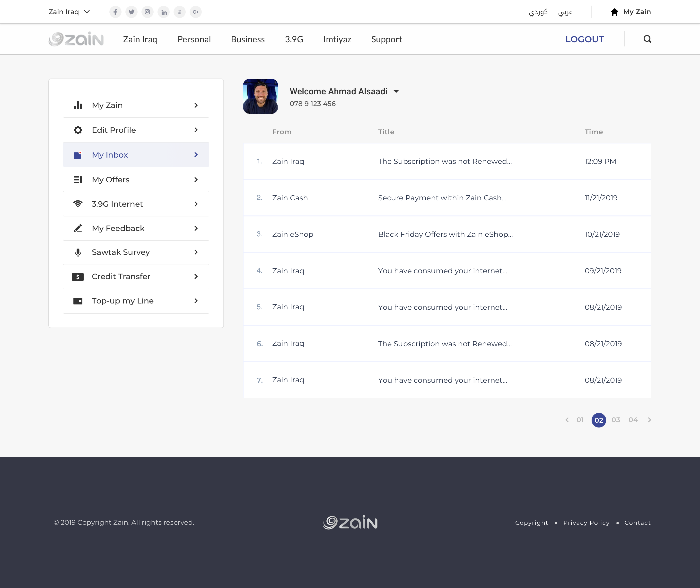Screen dimensions: 700x588
Task: Go to page 01 of inbox
Action: [x=580, y=420]
